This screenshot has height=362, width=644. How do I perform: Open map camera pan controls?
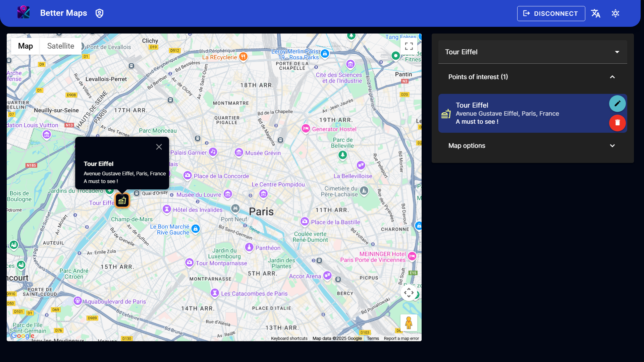[409, 293]
